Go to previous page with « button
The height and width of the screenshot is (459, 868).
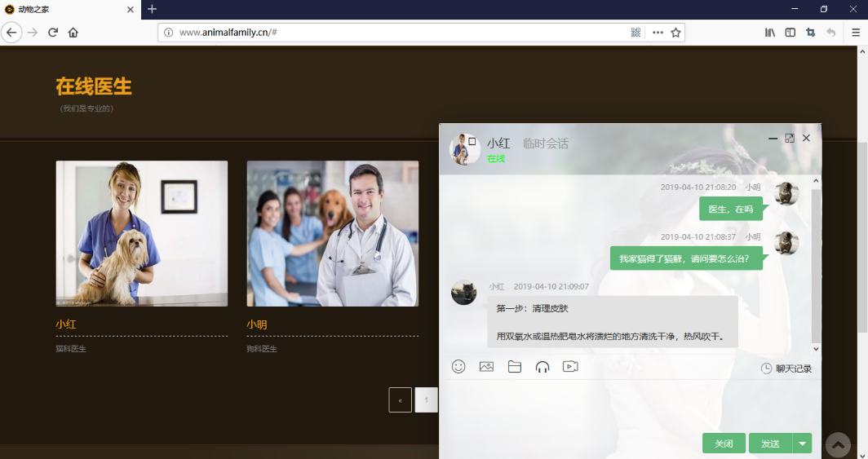401,399
